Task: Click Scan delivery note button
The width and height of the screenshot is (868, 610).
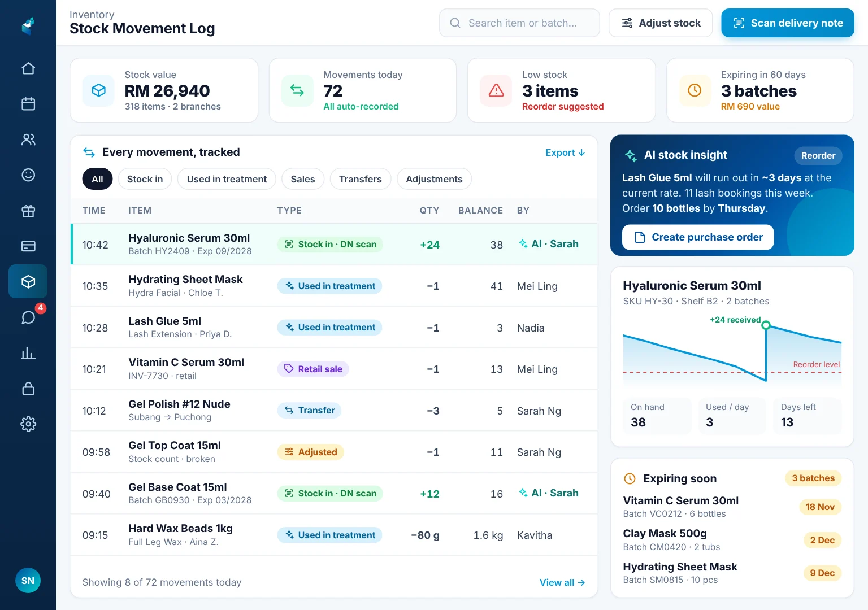Action: coord(788,23)
